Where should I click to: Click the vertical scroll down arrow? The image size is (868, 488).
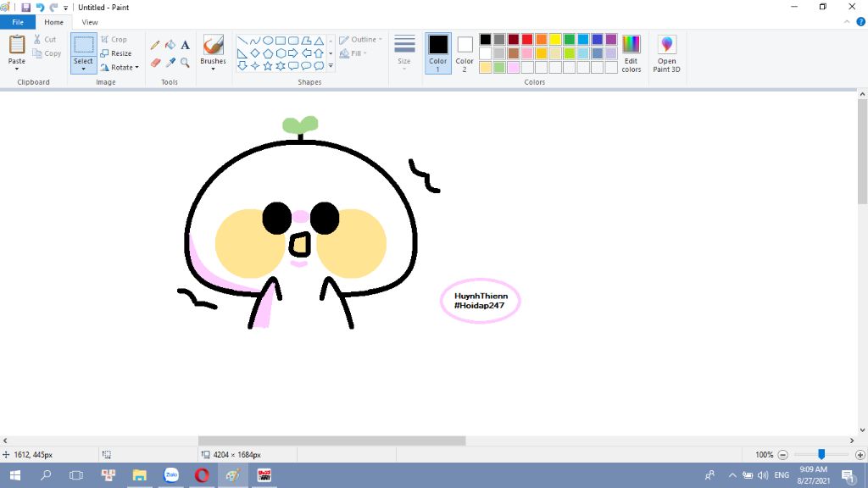(862, 430)
